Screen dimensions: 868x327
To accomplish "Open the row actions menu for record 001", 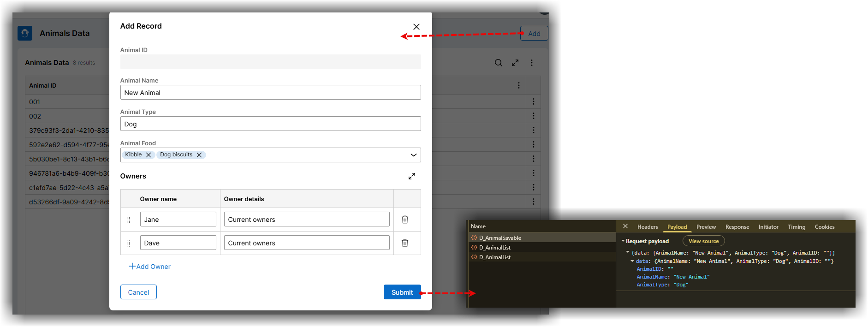I will [534, 101].
